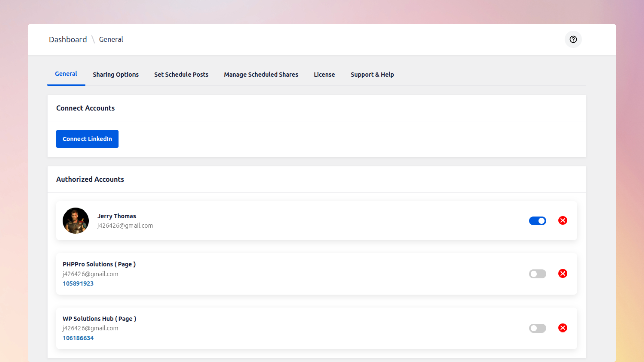The width and height of the screenshot is (644, 362).
Task: Click the Connect LinkedIn button
Action: point(87,139)
